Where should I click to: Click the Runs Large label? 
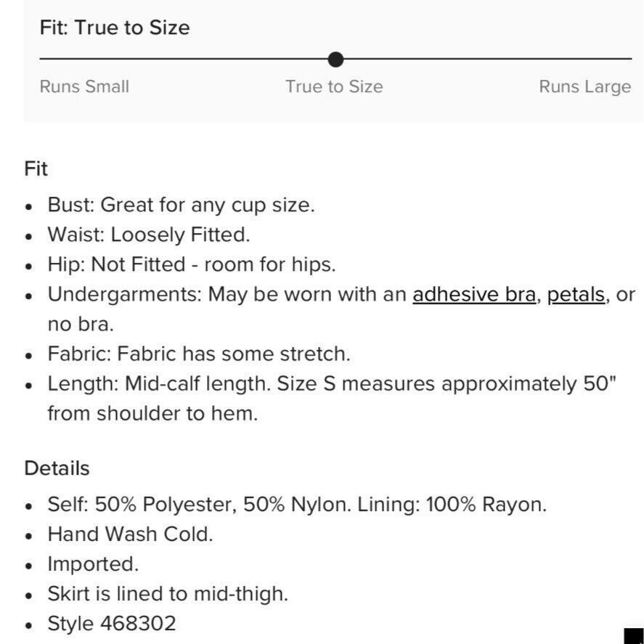tap(585, 87)
